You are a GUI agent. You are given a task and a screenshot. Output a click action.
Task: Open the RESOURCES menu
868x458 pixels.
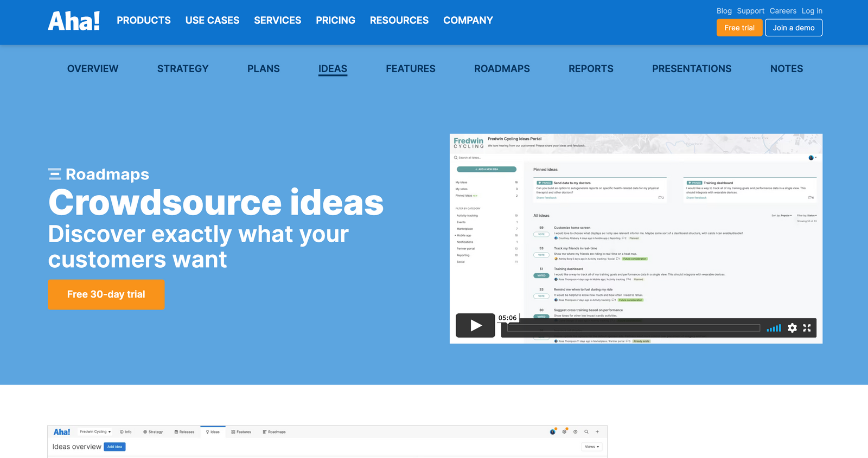[399, 21]
